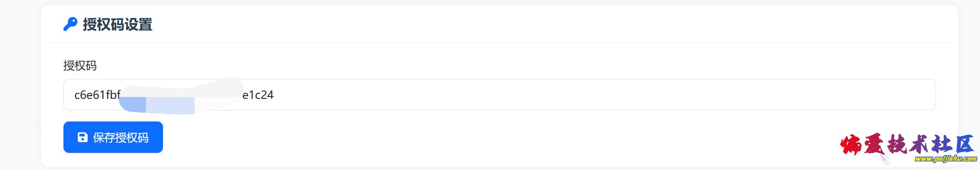Place cursor at c6e61fbf text in the field

(97, 95)
